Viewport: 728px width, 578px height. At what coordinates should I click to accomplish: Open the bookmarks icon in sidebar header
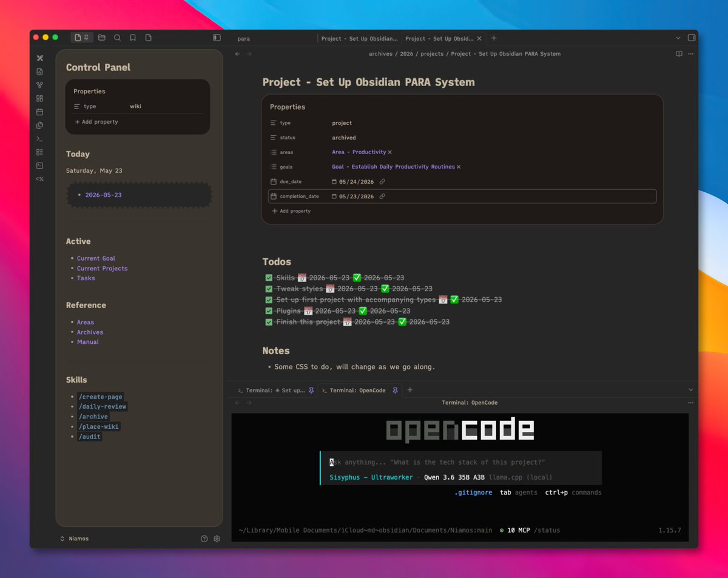click(x=133, y=38)
